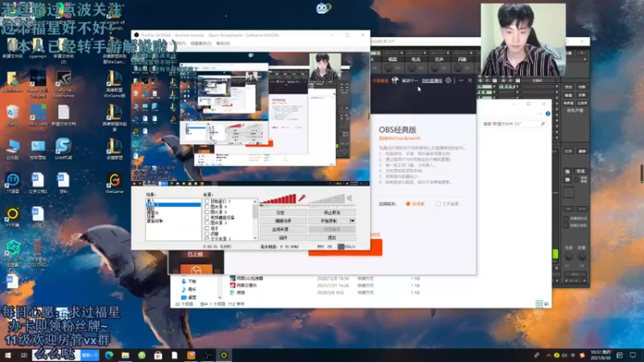
Task: Open settings gear in orange live panel
Action: click(x=448, y=80)
